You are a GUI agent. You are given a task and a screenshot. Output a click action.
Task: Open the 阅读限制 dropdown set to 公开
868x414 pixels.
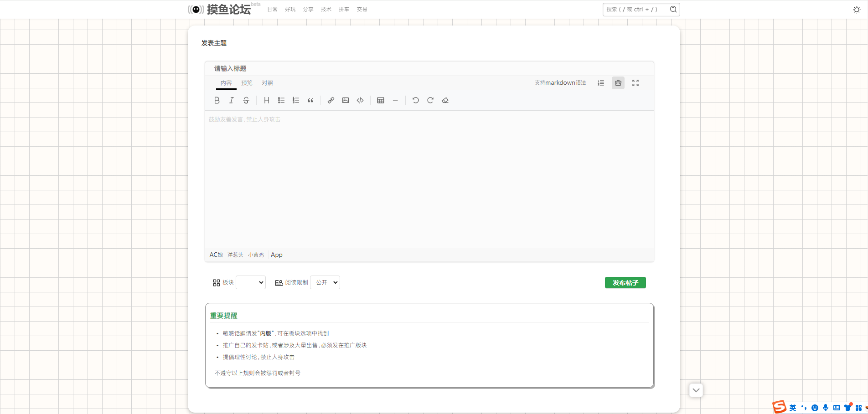click(x=325, y=282)
